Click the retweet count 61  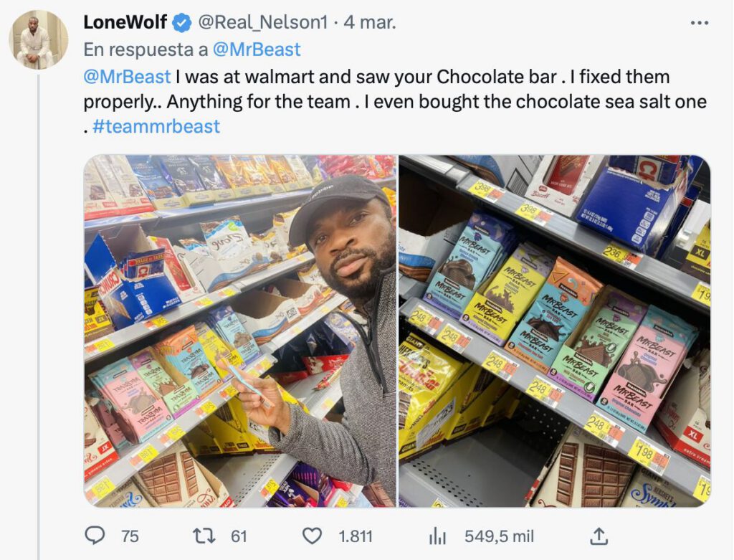coord(239,536)
